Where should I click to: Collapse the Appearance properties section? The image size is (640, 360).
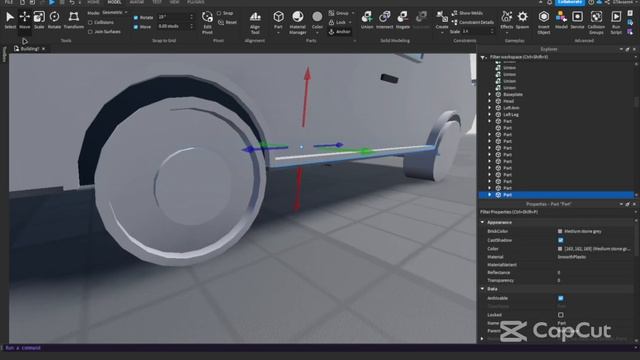click(x=482, y=222)
